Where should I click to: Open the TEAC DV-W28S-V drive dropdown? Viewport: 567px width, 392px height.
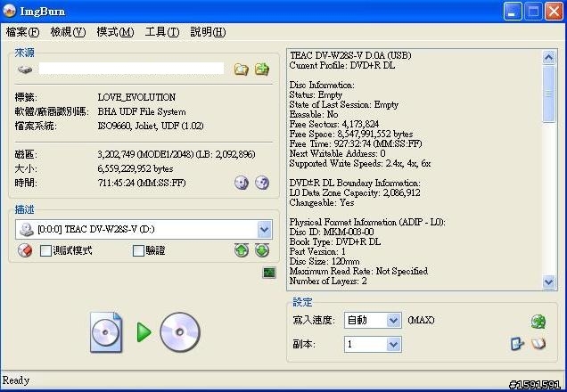(x=265, y=230)
